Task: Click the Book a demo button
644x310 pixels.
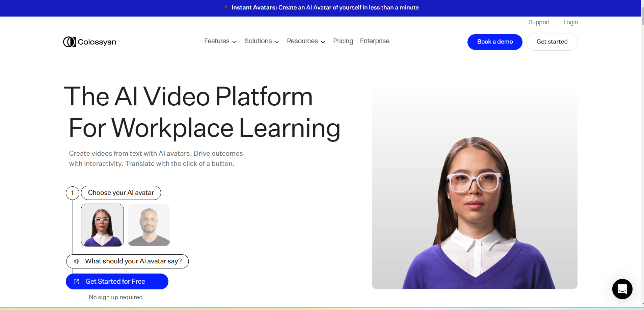Action: click(495, 42)
